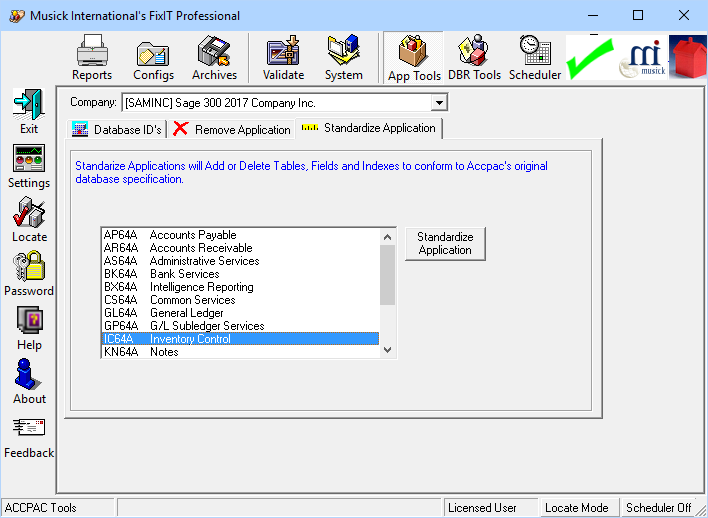
Task: Open the Password padlock icon
Action: (29, 274)
